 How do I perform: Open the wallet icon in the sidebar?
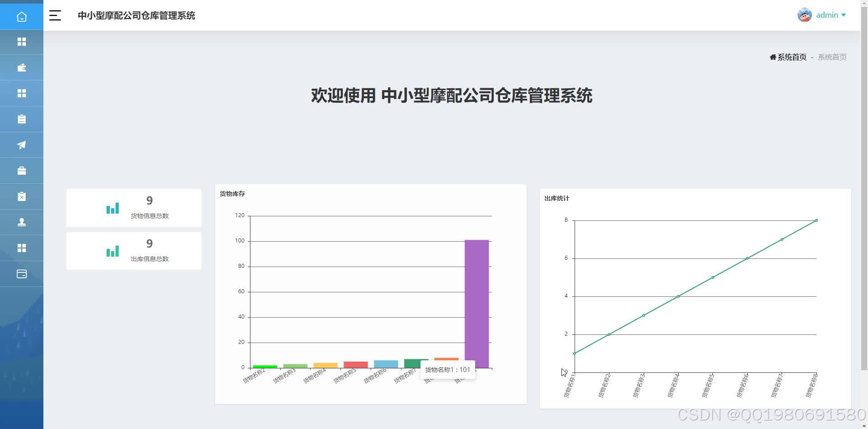click(x=21, y=67)
